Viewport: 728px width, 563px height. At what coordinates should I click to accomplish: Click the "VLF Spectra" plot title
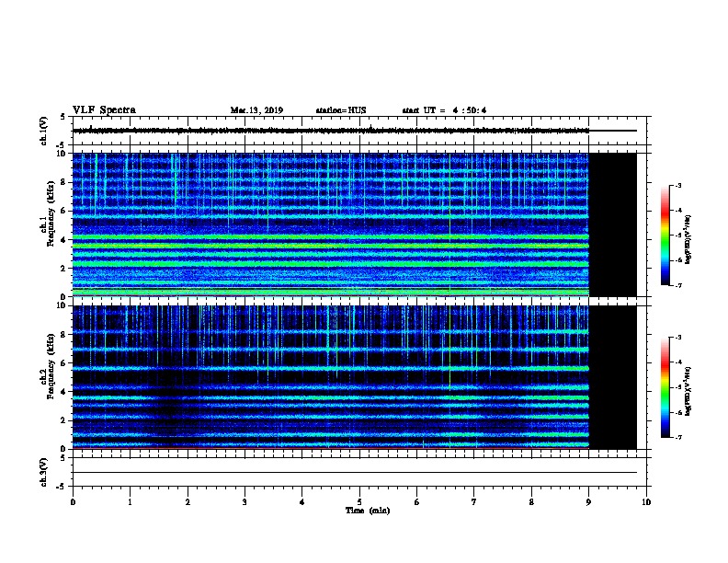[104, 110]
